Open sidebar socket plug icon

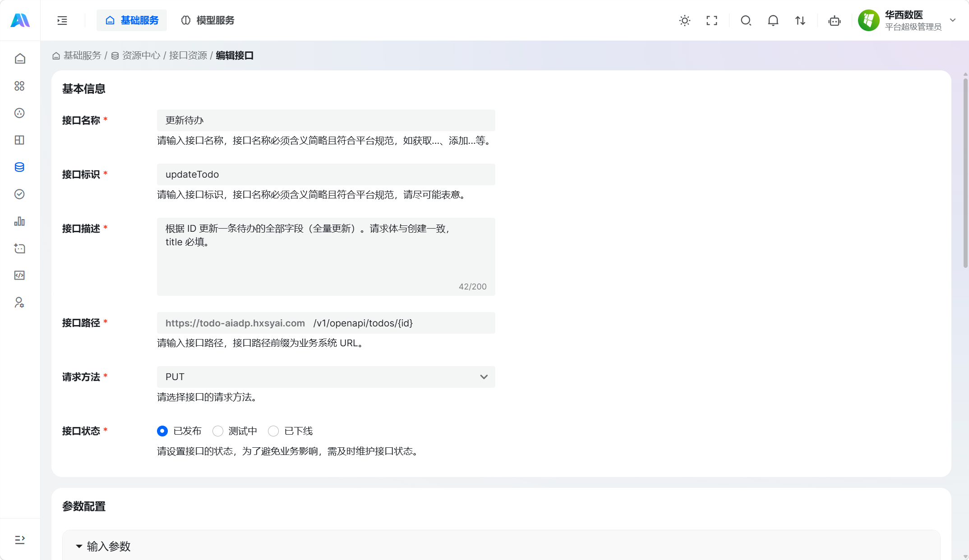(19, 113)
